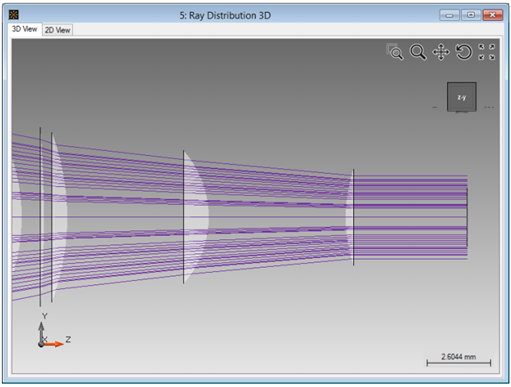Click the '5: Ray Distribution 3D' title bar
The image size is (511, 387).
[x=225, y=15]
